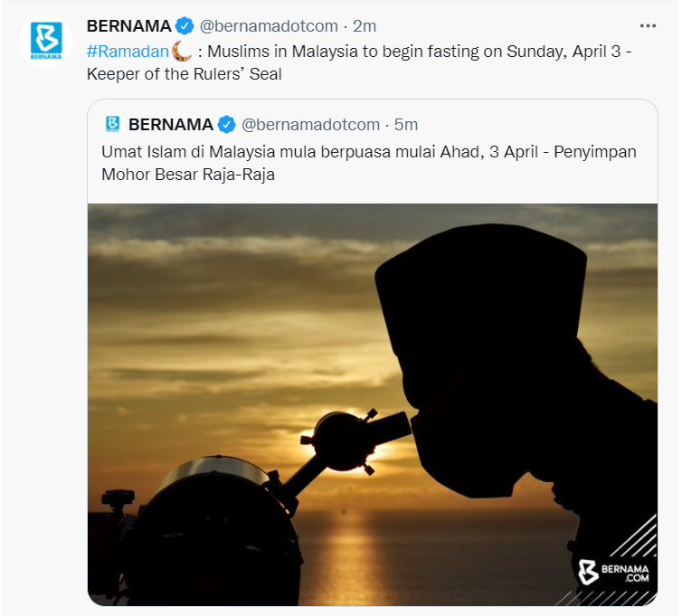This screenshot has height=616, width=682.
Task: Click the #Ramadan hashtag link
Action: (x=128, y=52)
